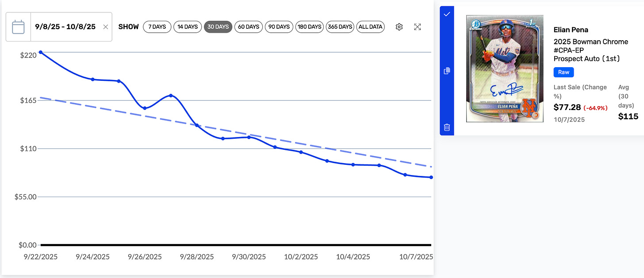Copy card using the duplicate icon
This screenshot has width=644, height=278.
(x=447, y=71)
